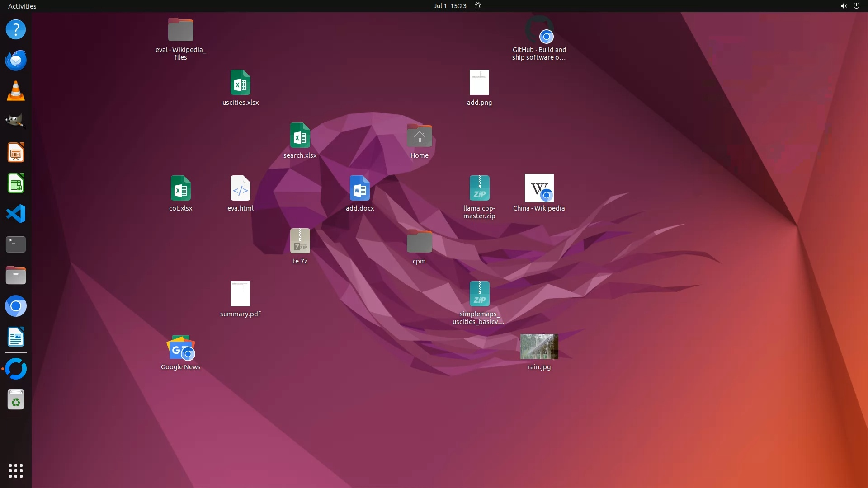The image size is (868, 488).
Task: Launch LibreOffice Impress from dock
Action: 16,153
